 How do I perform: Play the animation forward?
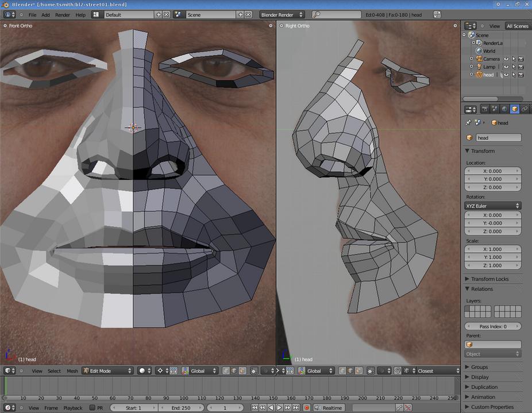point(279,408)
